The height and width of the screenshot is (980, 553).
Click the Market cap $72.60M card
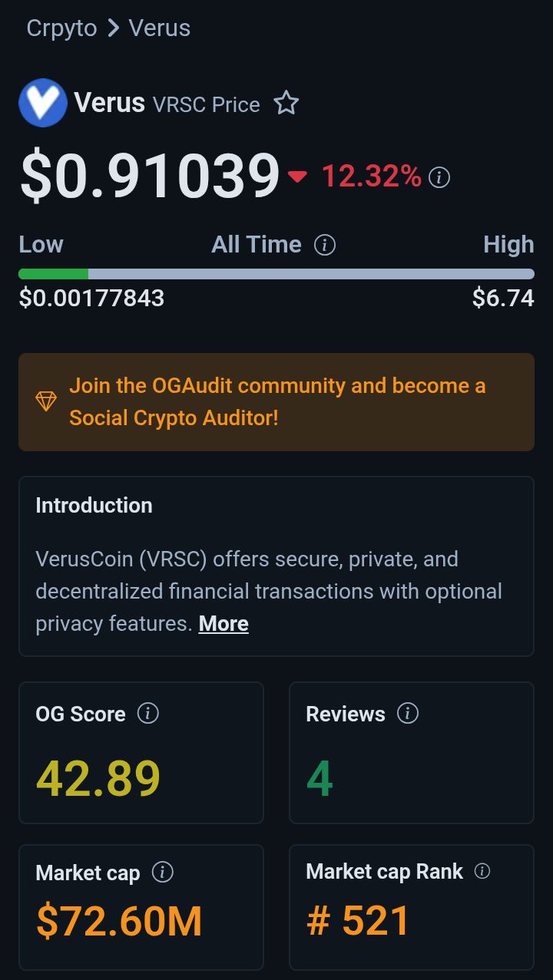click(141, 907)
